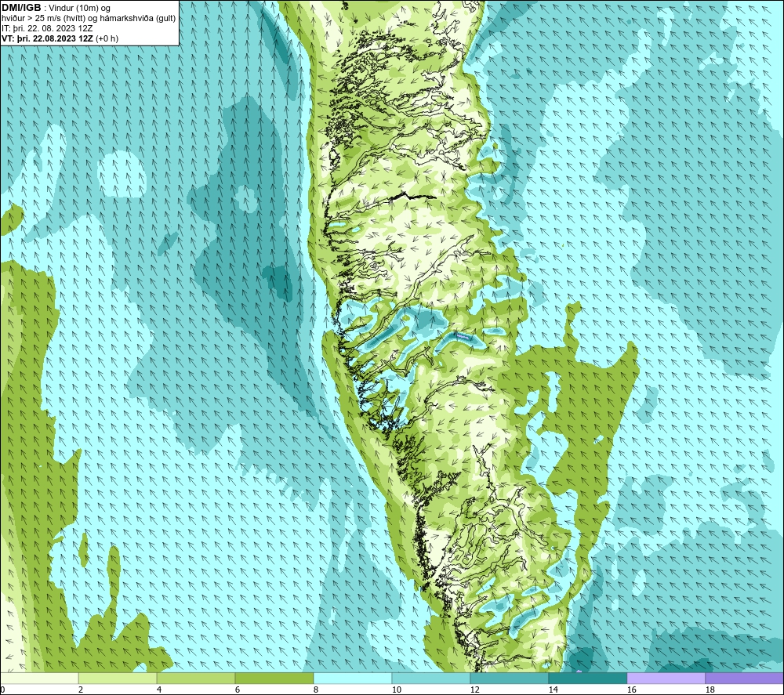Click the purple above-18 m/s legend swatch

(744, 678)
